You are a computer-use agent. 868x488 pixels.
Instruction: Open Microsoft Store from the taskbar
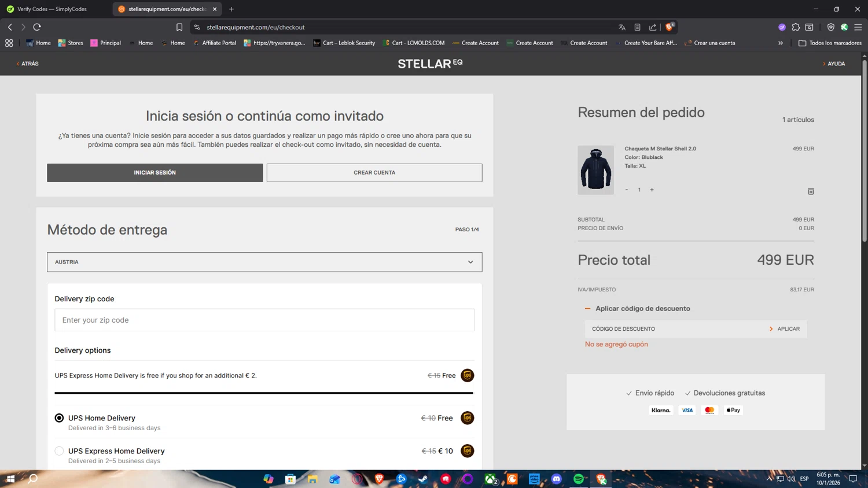290,479
